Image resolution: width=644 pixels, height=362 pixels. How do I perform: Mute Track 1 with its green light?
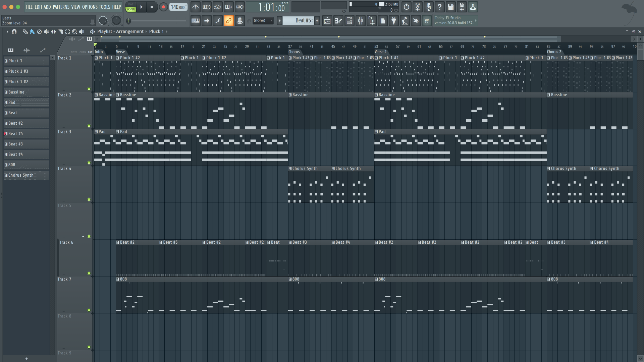click(89, 89)
